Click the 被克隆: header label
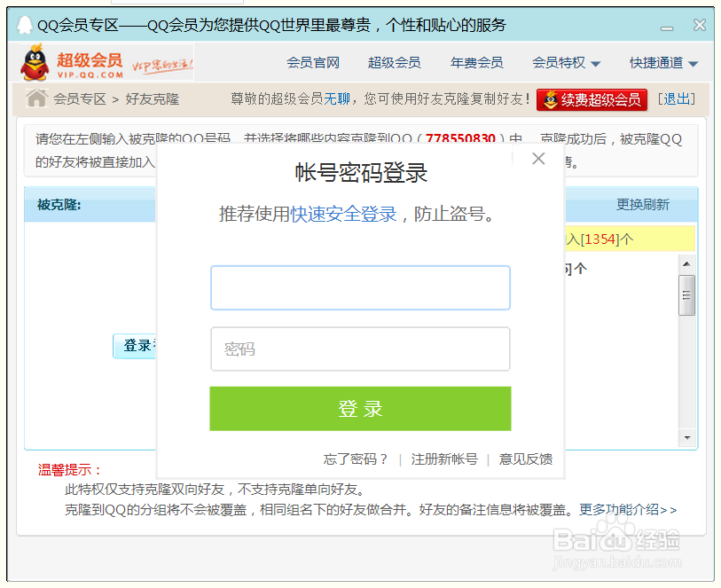721x588 pixels. 59,205
